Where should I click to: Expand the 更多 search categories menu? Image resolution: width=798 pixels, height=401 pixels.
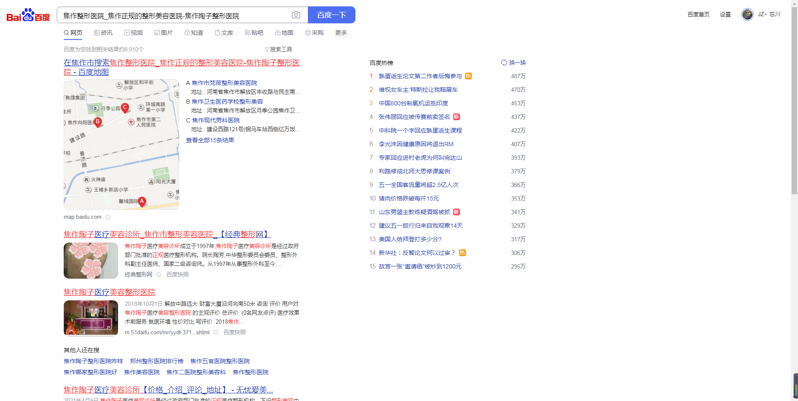pyautogui.click(x=341, y=33)
